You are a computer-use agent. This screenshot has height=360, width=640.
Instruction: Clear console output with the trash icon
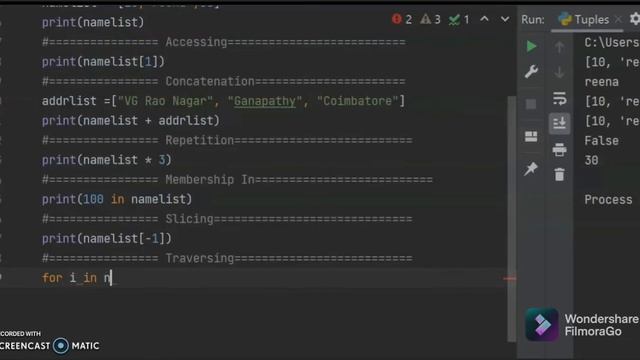(x=560, y=175)
